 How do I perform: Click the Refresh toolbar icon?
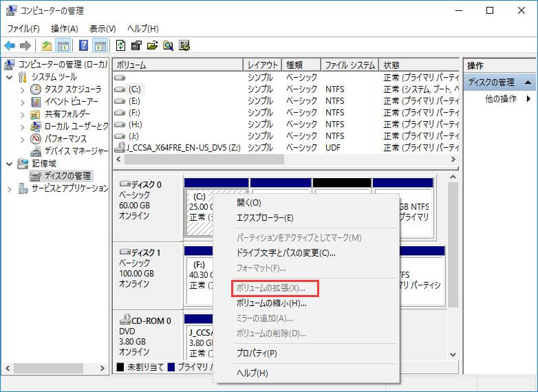120,46
